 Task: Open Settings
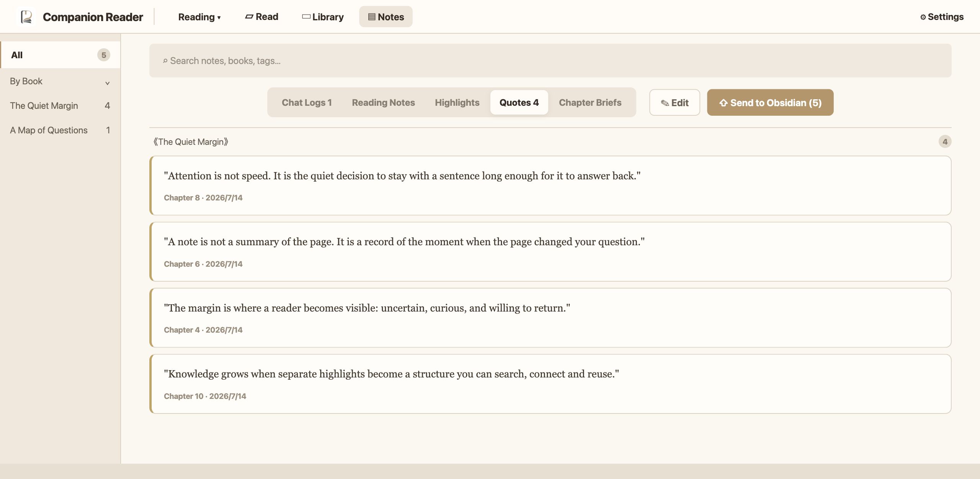(x=942, y=17)
